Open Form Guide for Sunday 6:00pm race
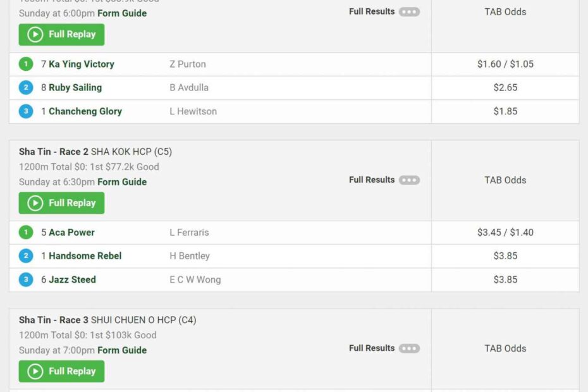Screen dimensions: 588x392 (122, 13)
